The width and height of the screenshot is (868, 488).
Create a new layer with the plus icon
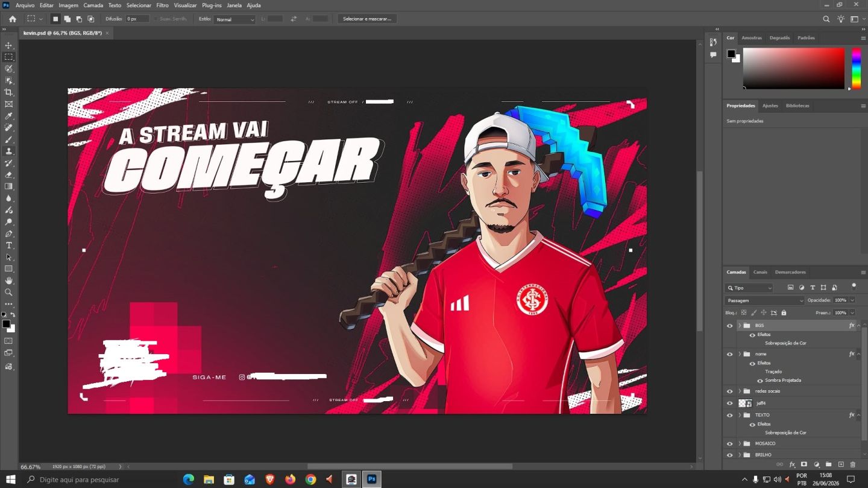pos(841,464)
